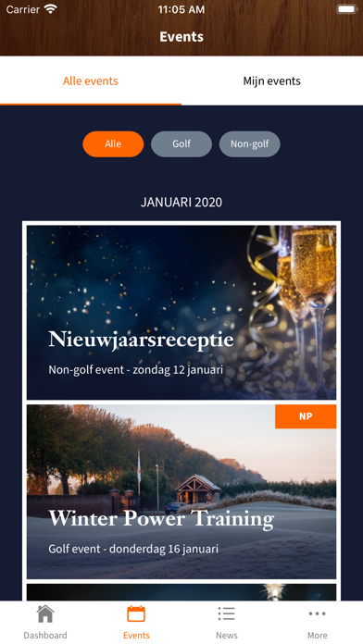This screenshot has width=363, height=644.
Task: Select the Alle filter pill
Action: tap(113, 144)
